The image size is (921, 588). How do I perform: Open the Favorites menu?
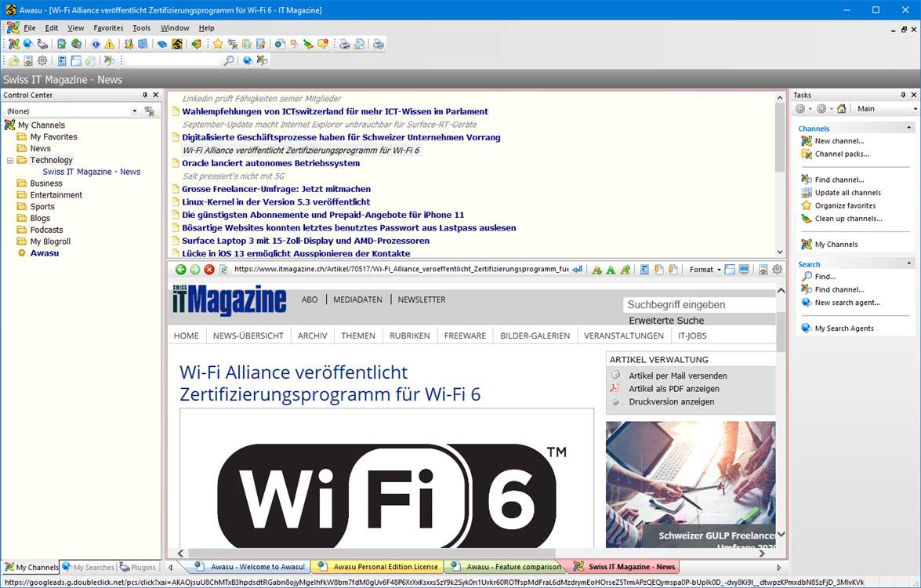[109, 27]
